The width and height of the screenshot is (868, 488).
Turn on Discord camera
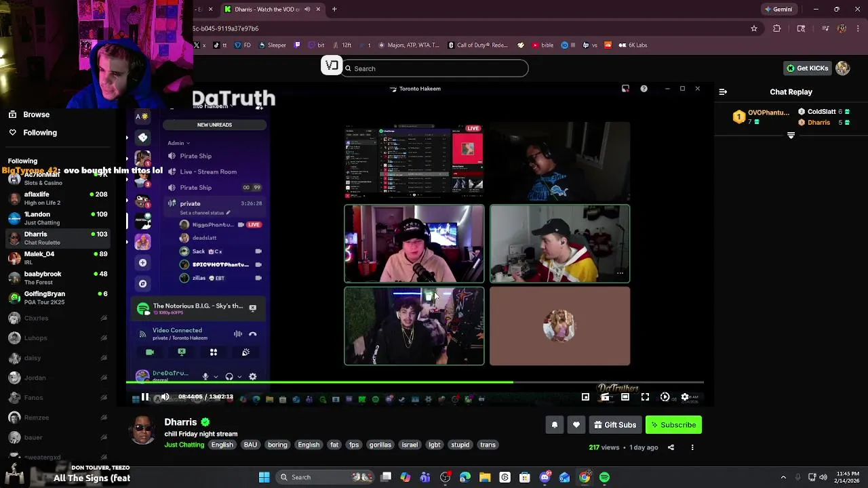coord(150,352)
